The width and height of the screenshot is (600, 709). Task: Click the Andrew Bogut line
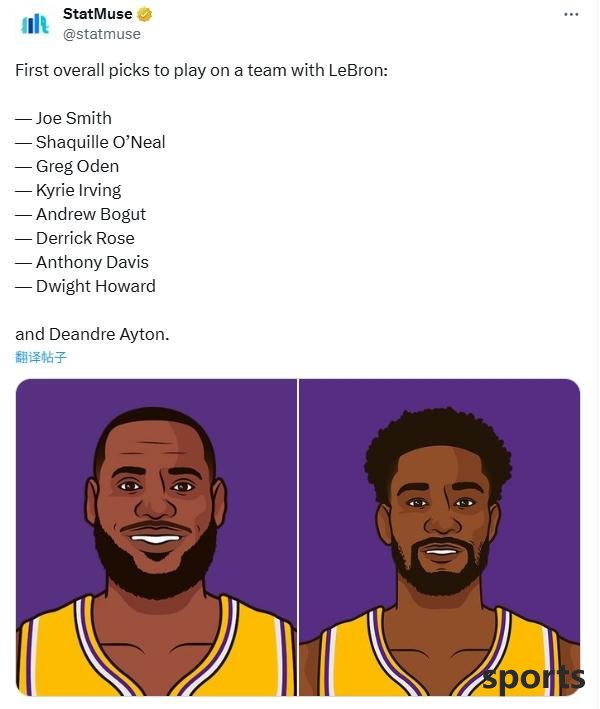80,214
